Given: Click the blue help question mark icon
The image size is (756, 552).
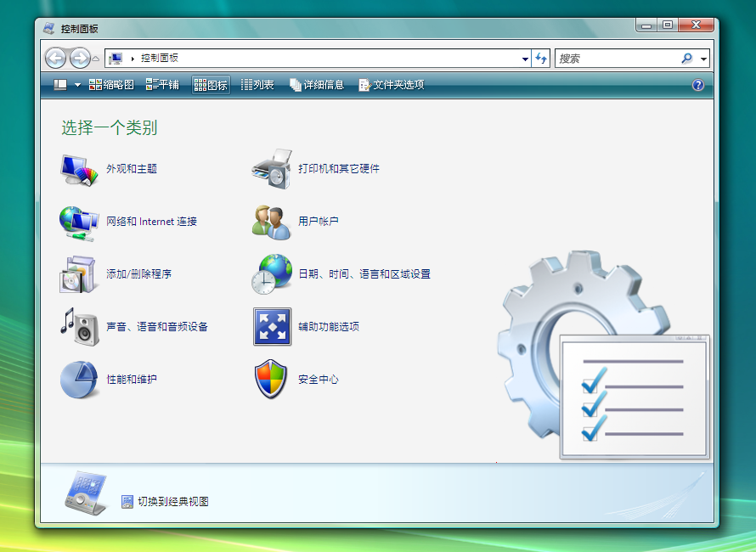Looking at the screenshot, I should point(698,85).
